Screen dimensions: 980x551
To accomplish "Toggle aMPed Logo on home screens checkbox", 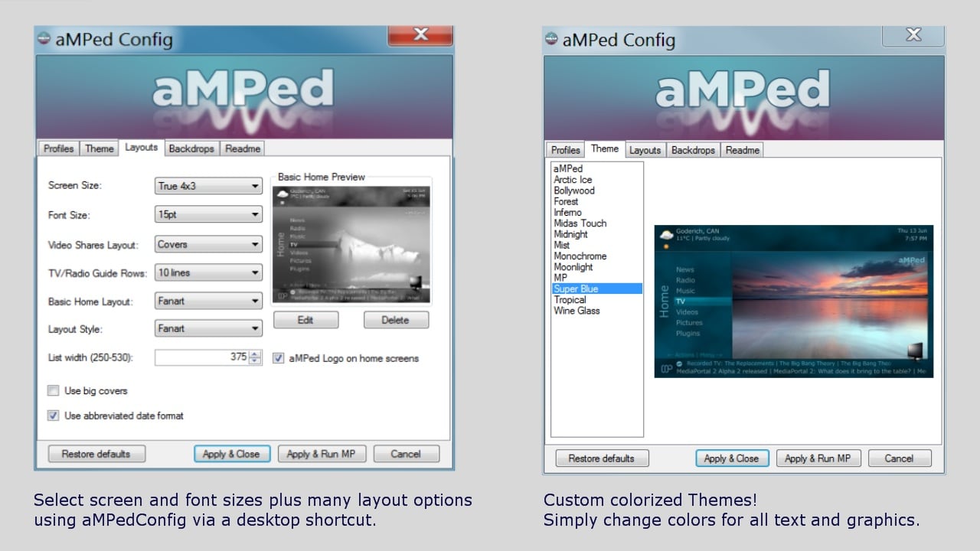I will (x=279, y=358).
